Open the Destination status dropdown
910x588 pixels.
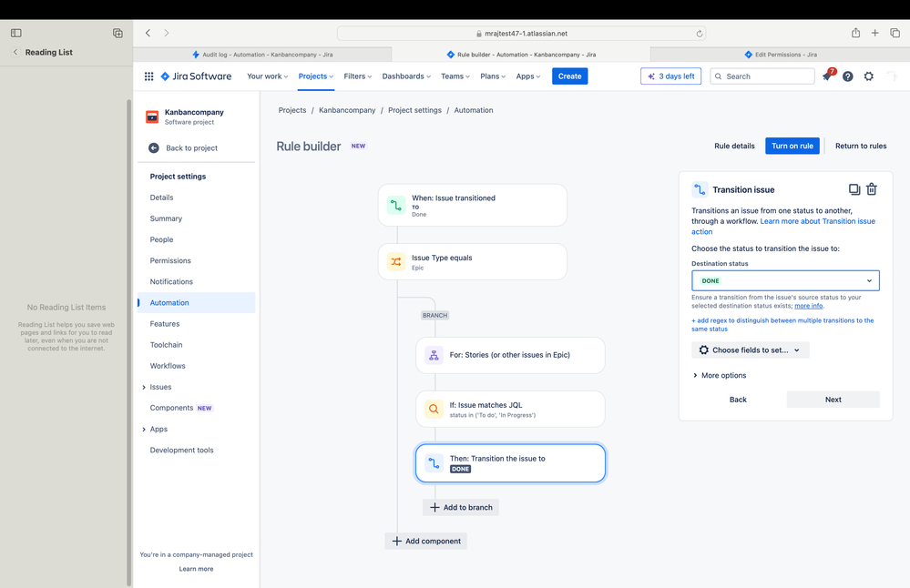pos(785,280)
